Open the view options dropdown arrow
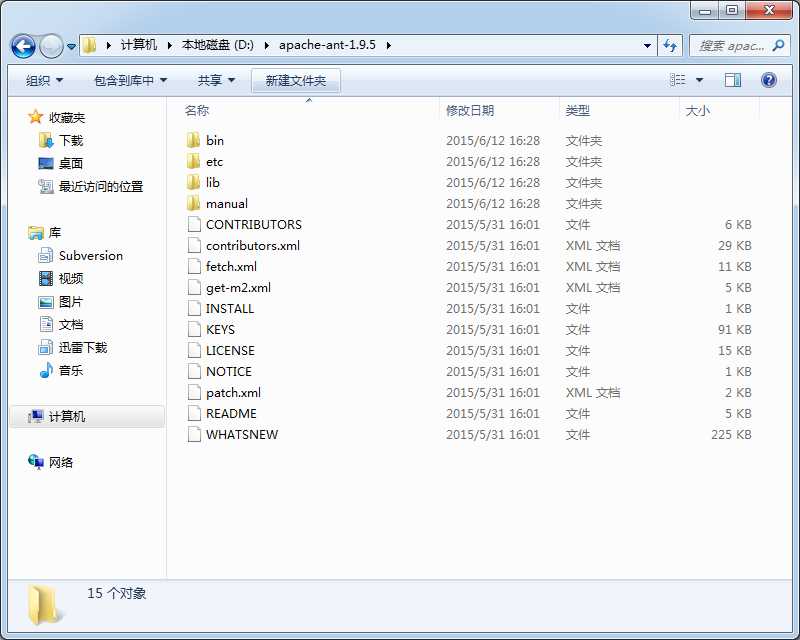800x640 pixels. pyautogui.click(x=699, y=80)
